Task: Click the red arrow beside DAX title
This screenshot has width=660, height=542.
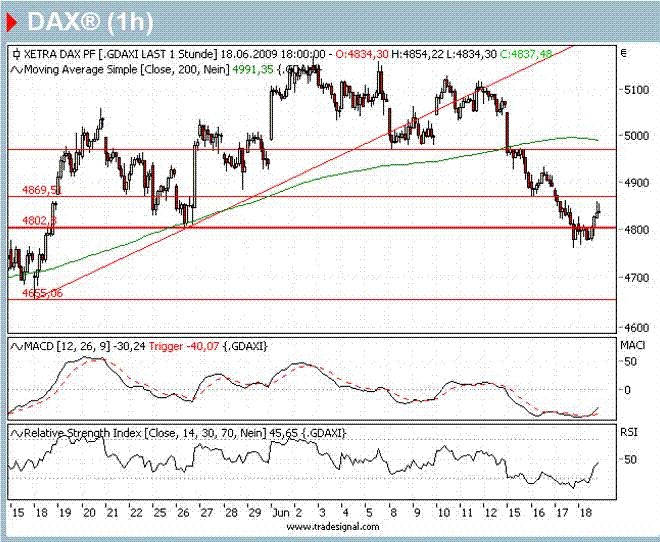Action: tap(11, 22)
